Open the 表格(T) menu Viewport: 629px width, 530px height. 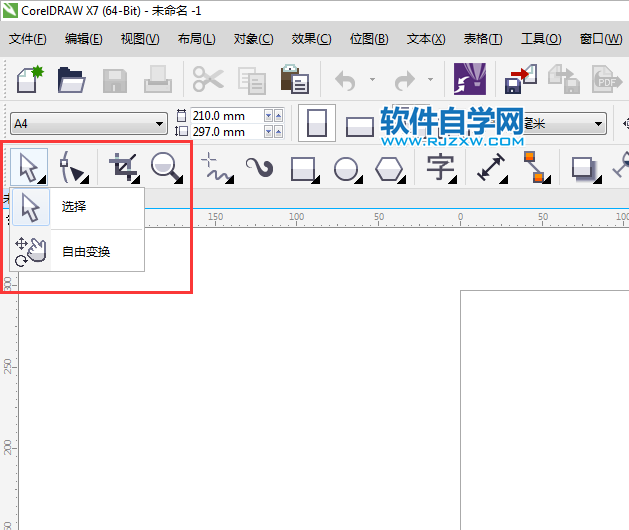click(x=483, y=39)
